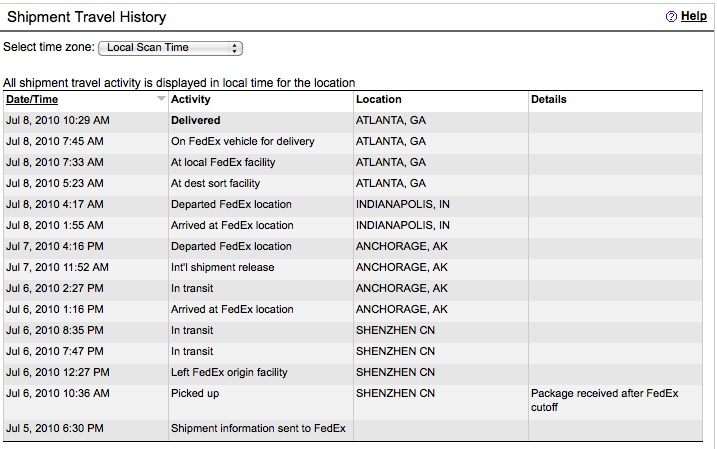717x449 pixels.
Task: Click the Jul 8, 2010 4:17 AM timestamp
Action: 55,204
